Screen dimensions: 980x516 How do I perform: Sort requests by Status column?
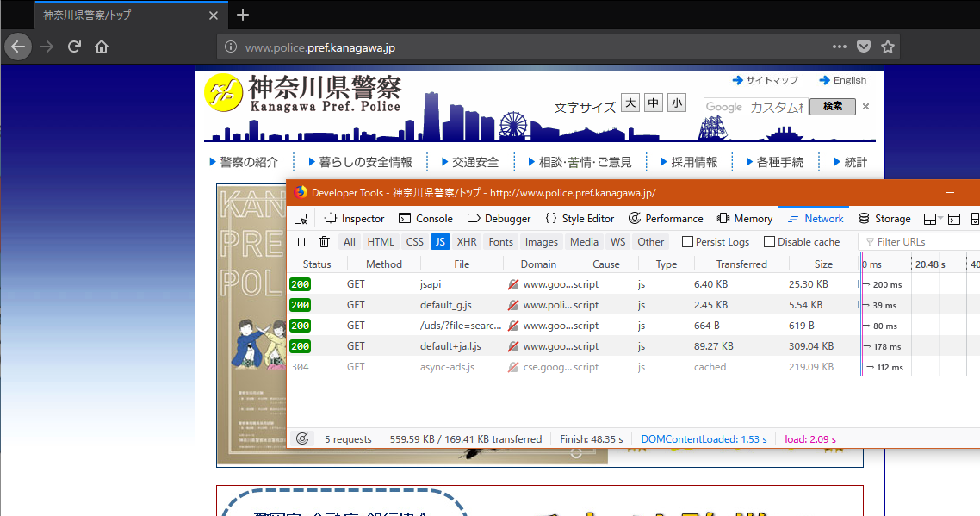(317, 264)
